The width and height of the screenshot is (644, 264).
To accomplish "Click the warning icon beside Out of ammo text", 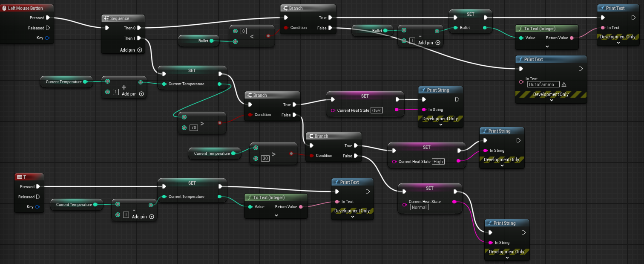I will (x=564, y=84).
